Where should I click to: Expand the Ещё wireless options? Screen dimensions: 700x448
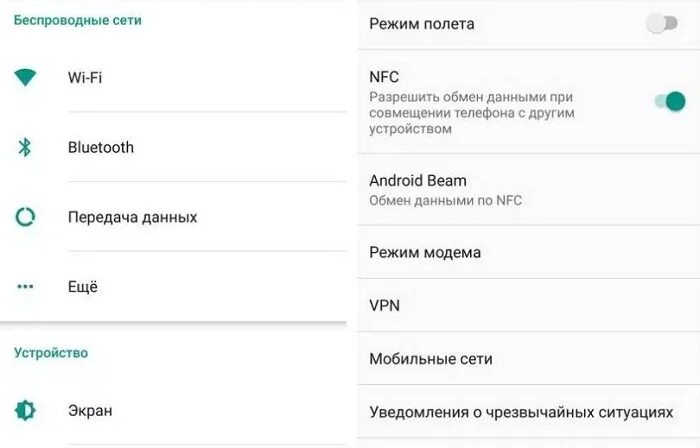tap(173, 286)
